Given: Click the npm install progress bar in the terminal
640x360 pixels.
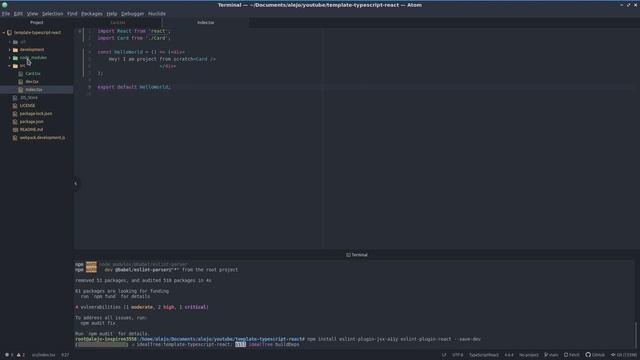Looking at the screenshot, I should [102, 344].
